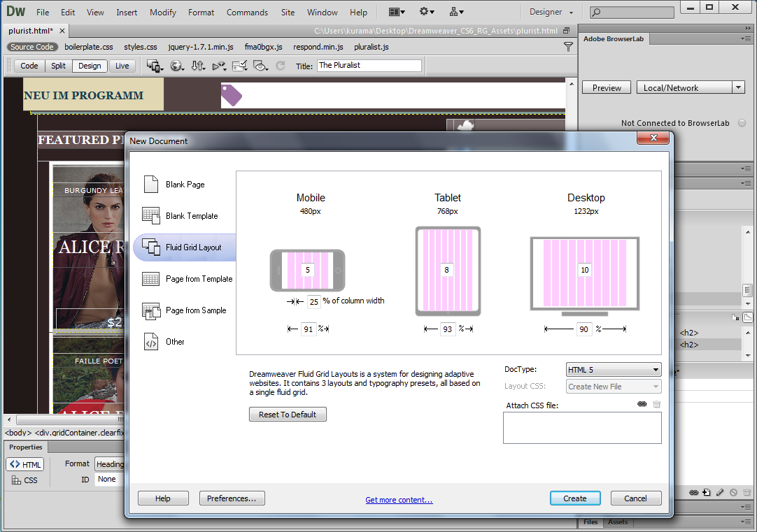Switch to Code view
757x532 pixels.
[29, 66]
